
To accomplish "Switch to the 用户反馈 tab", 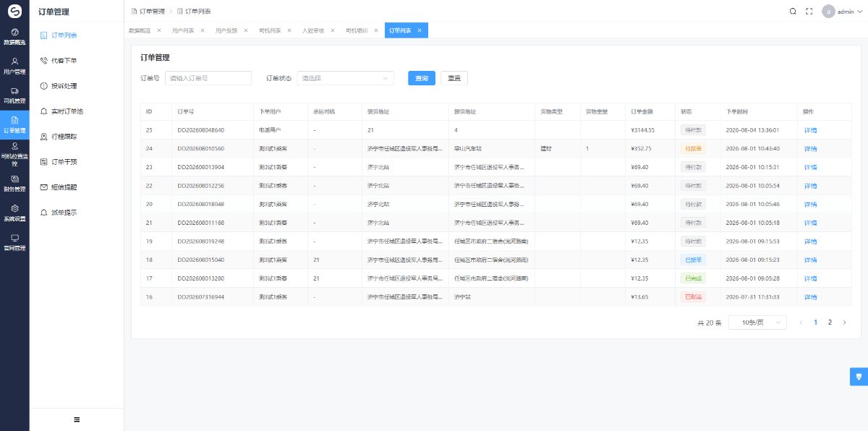I will pos(227,30).
